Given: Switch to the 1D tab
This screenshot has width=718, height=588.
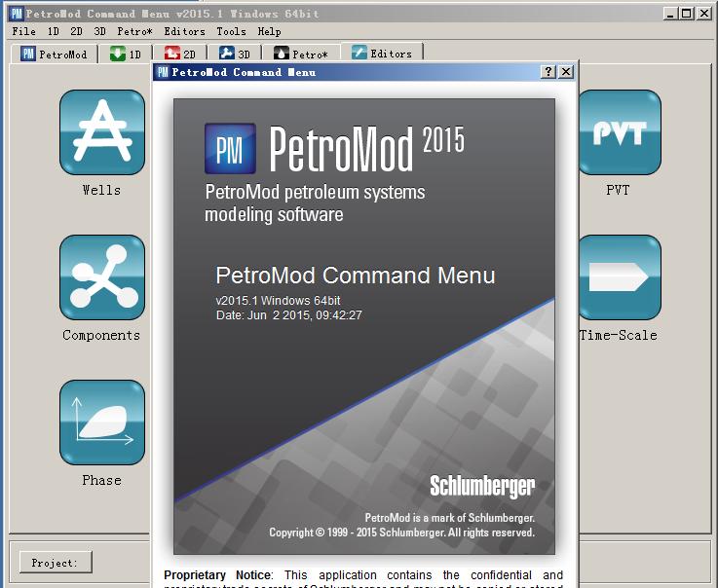Looking at the screenshot, I should tap(126, 54).
